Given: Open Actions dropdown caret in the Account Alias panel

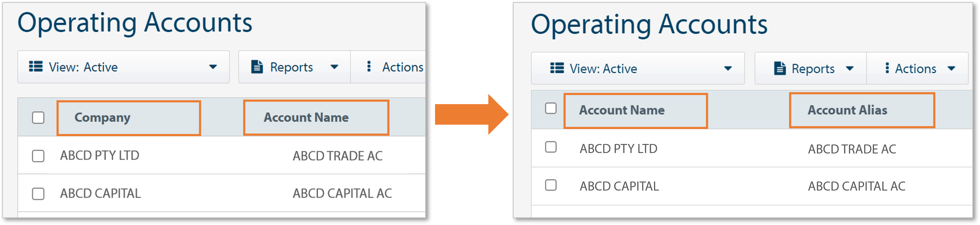Looking at the screenshot, I should 952,68.
